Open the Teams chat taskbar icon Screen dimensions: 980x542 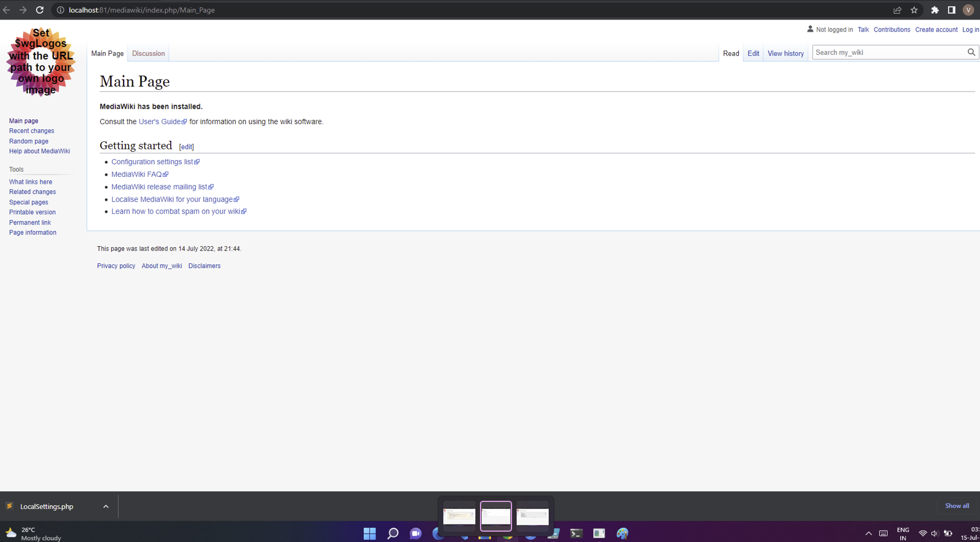416,533
